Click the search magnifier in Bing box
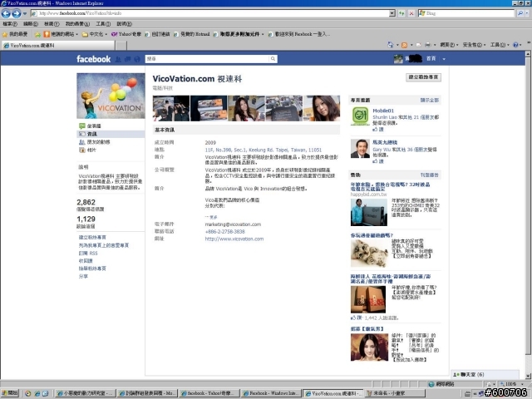Screen dimensions: 532x399 tap(520, 13)
